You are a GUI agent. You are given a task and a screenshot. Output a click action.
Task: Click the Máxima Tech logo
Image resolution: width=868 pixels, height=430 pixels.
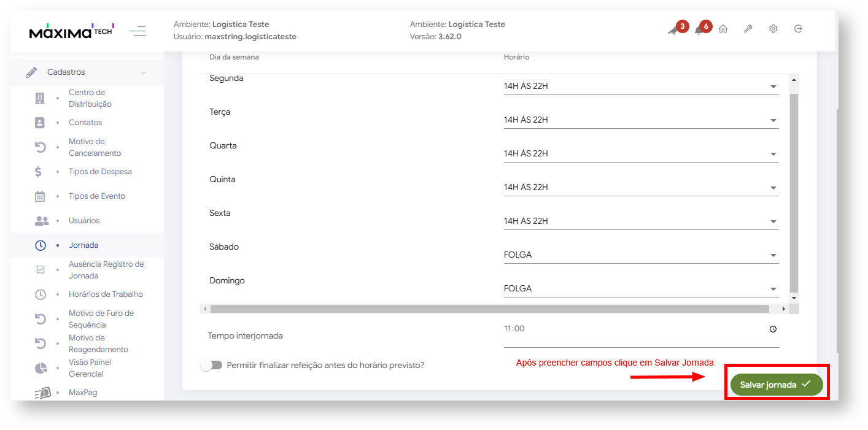point(71,31)
